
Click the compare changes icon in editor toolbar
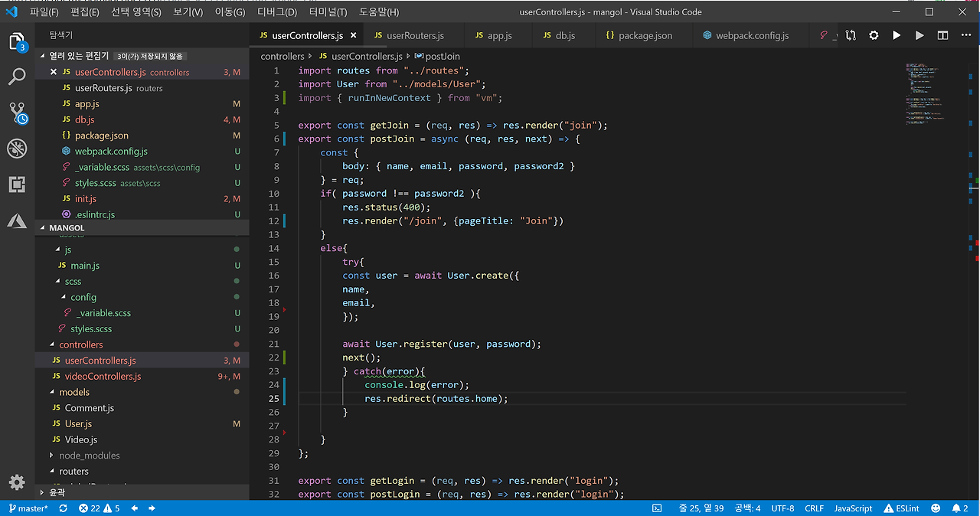851,35
